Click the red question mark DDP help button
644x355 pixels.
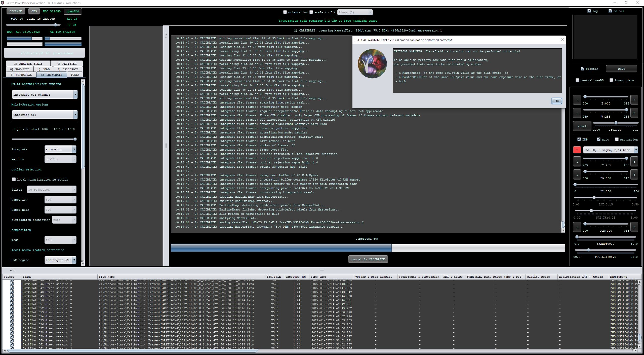coord(577,150)
